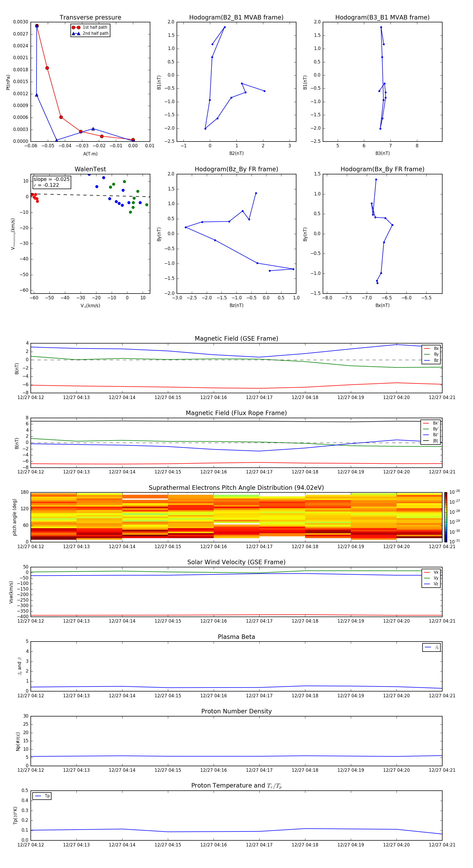
Task: Select "Bx" in the GSE magnetic field legend
Action: (431, 349)
